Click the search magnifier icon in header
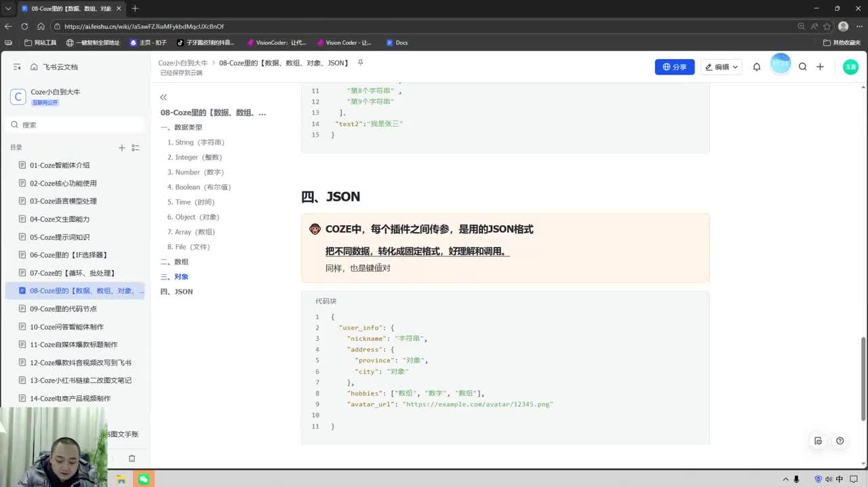This screenshot has height=487, width=868. coord(803,67)
